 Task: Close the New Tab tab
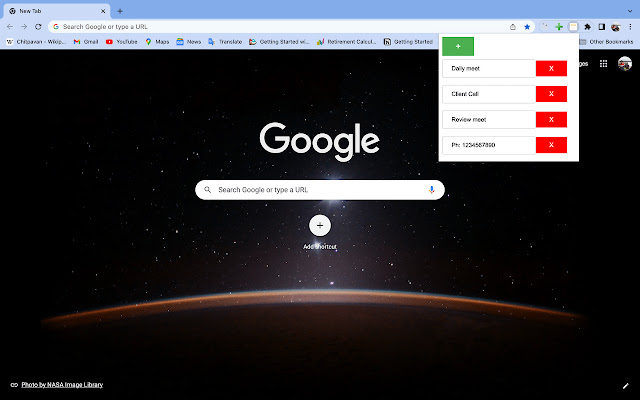(103, 11)
